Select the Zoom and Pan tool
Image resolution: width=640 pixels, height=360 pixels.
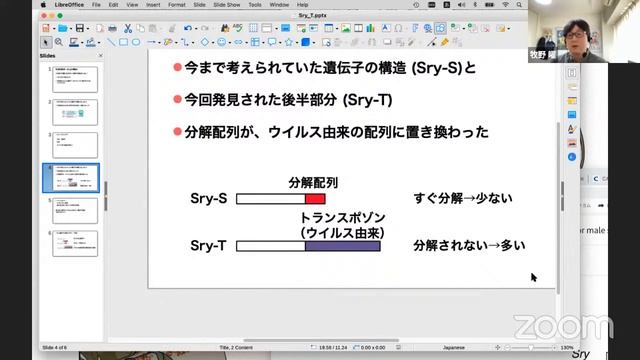pyautogui.click(x=59, y=42)
